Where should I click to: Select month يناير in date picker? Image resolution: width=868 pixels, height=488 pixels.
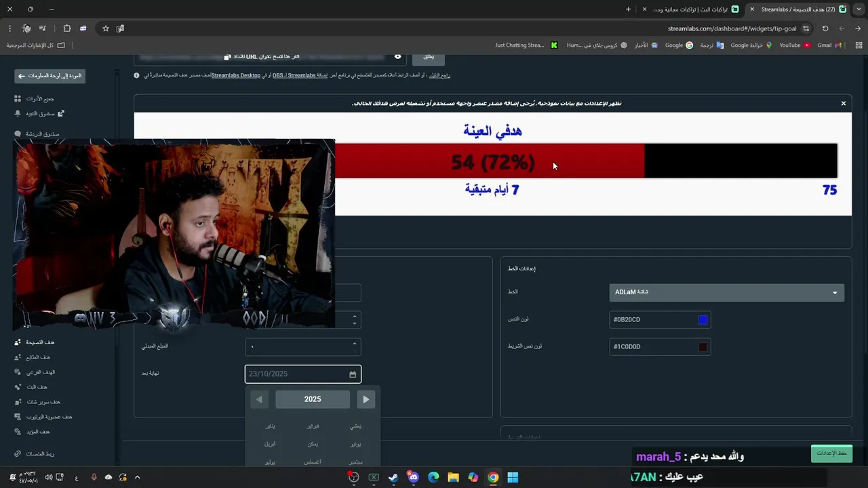click(270, 426)
